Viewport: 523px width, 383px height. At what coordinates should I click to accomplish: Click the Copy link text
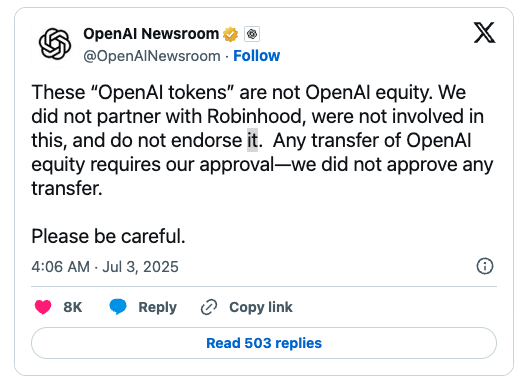pyautogui.click(x=261, y=307)
